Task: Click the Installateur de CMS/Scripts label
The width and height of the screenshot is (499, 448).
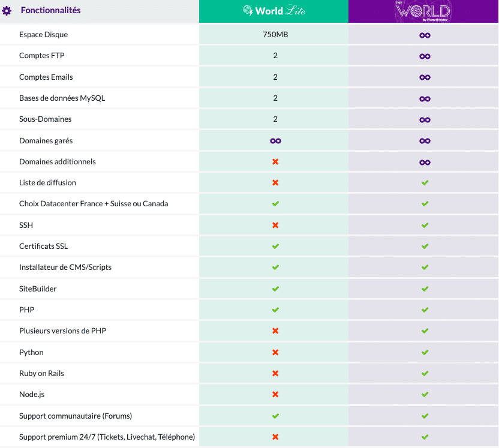Action: (65, 267)
